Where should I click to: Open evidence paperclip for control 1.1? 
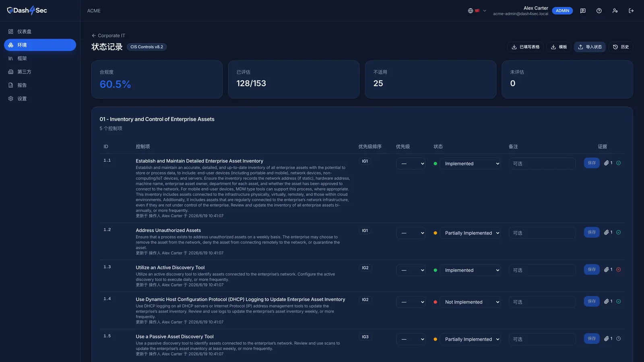[608, 163]
